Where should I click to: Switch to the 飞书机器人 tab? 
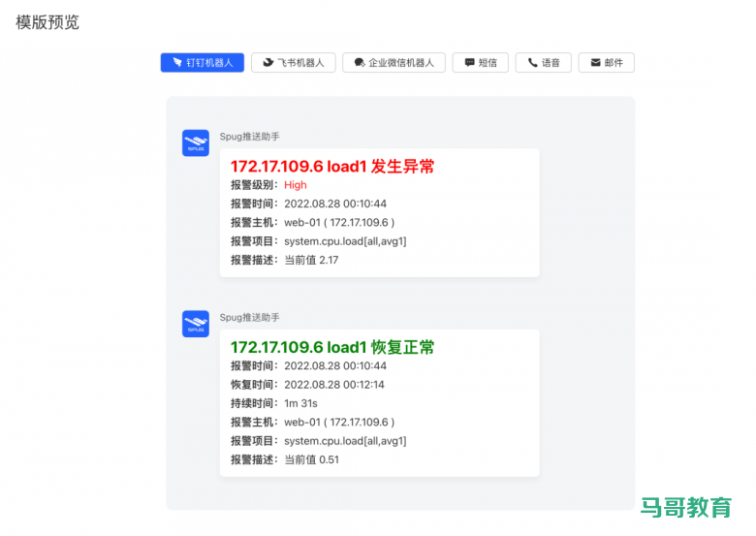click(x=294, y=63)
